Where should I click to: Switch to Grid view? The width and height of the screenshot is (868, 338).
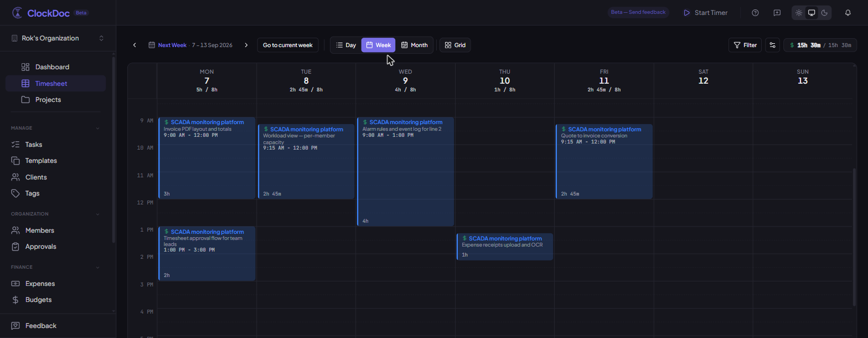pyautogui.click(x=455, y=45)
